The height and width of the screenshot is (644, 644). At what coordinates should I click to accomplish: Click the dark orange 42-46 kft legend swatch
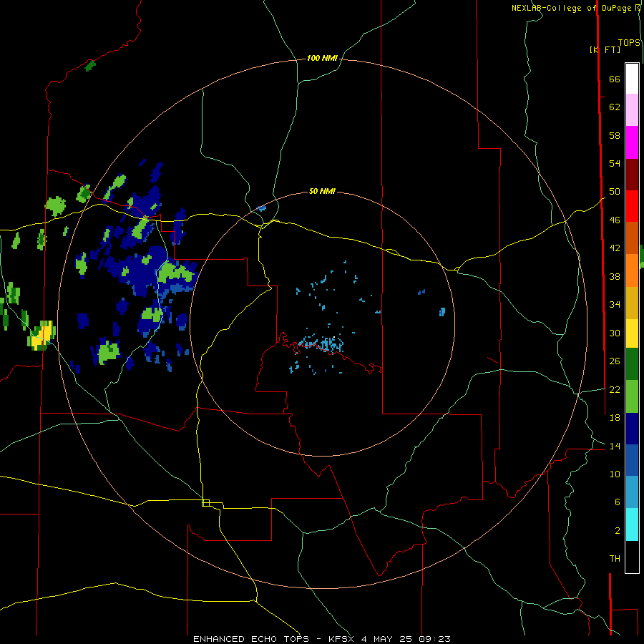tap(632, 238)
